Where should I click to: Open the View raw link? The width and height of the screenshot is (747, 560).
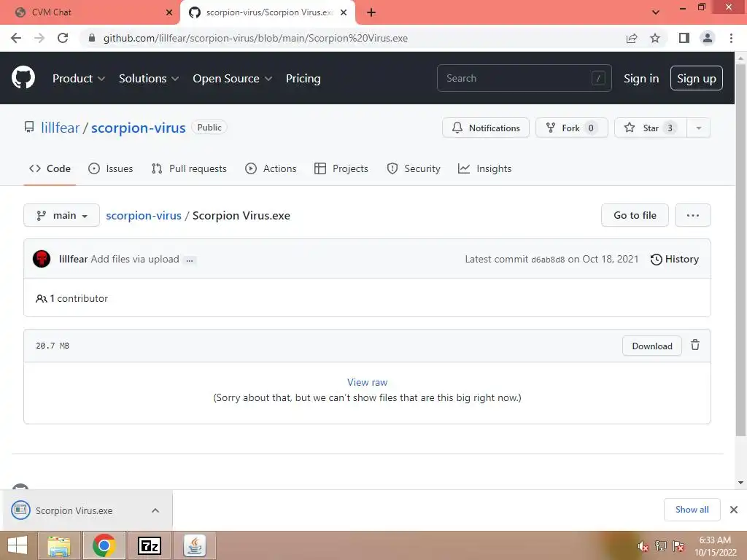[x=367, y=382]
